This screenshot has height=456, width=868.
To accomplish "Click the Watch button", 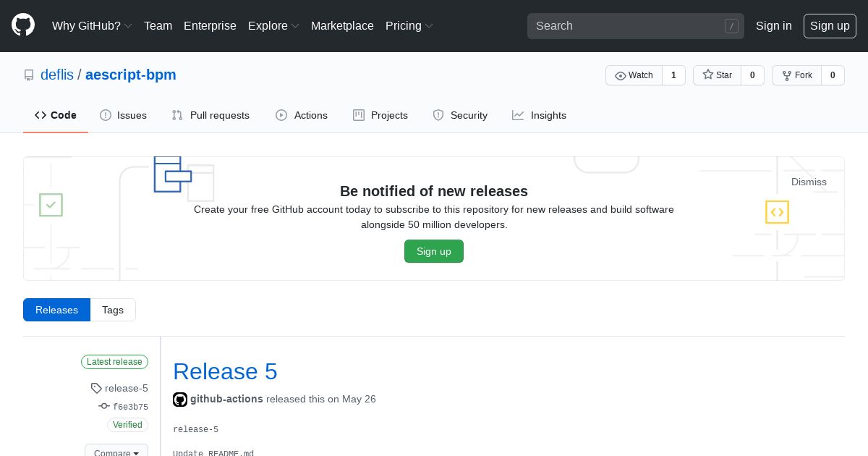I will coord(634,75).
